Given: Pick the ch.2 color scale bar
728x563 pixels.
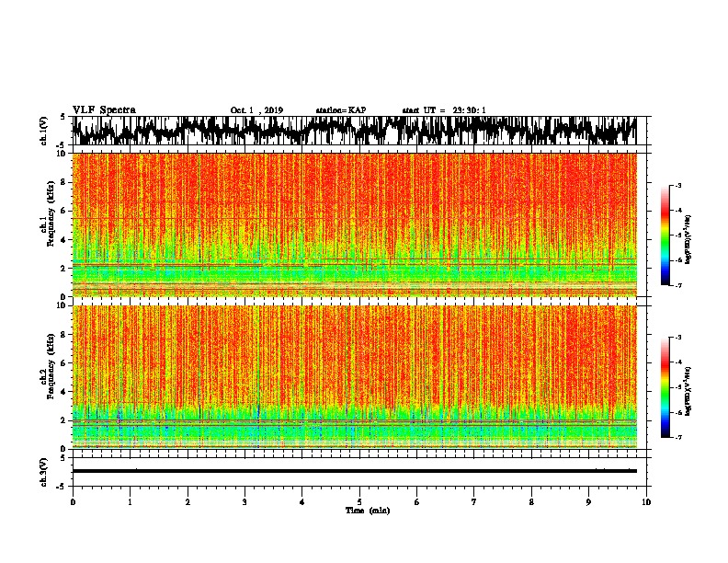Looking at the screenshot, I should point(665,387).
